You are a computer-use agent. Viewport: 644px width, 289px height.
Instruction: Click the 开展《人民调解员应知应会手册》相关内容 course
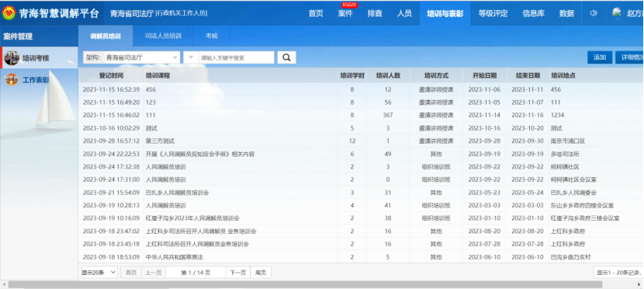click(200, 154)
